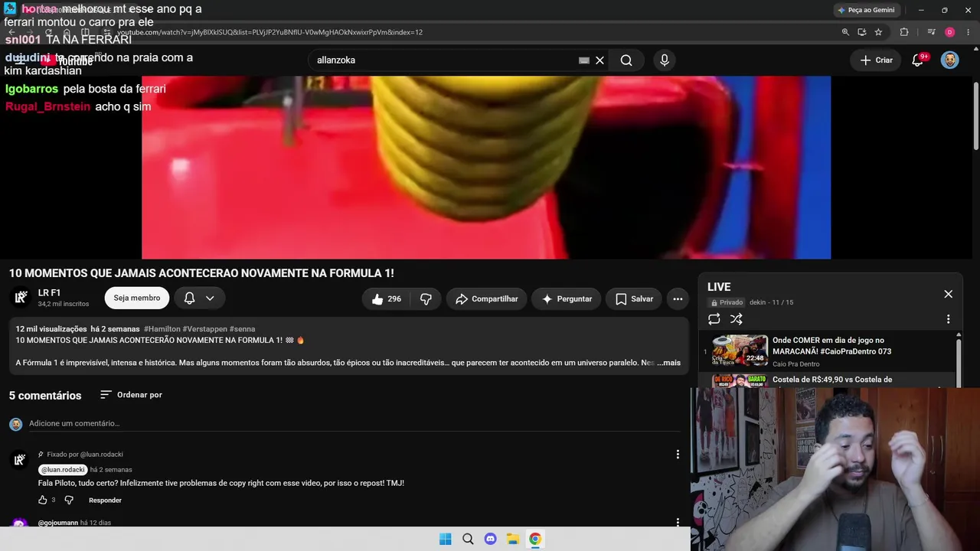This screenshot has height=551, width=980.
Task: Open the Ordenar por sort dropdown
Action: [131, 395]
